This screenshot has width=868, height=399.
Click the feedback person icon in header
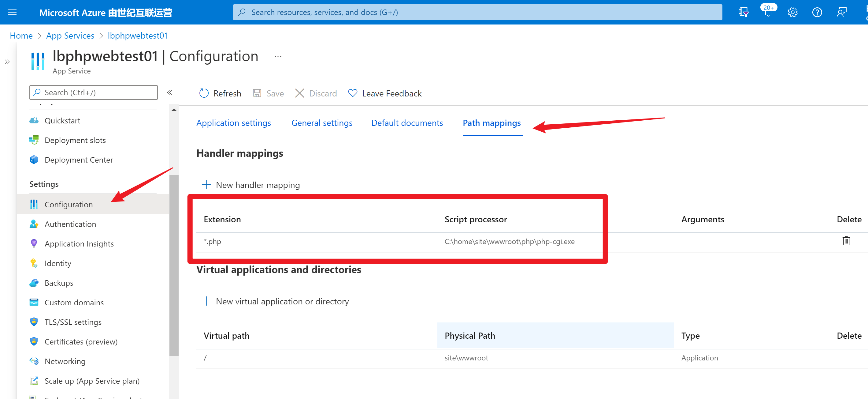click(x=841, y=13)
